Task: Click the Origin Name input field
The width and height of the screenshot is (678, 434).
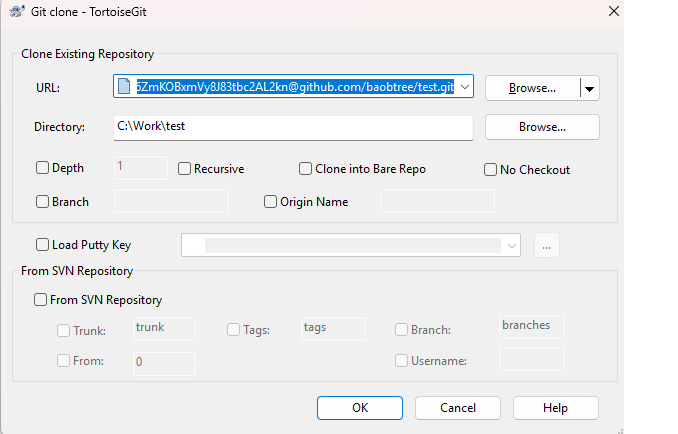Action: tap(437, 201)
